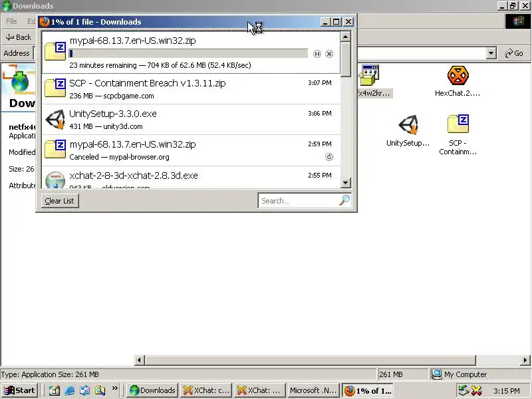Screen dimensions: 532x399
Task: Expand hidden quick launch icons chevron
Action: (114, 388)
